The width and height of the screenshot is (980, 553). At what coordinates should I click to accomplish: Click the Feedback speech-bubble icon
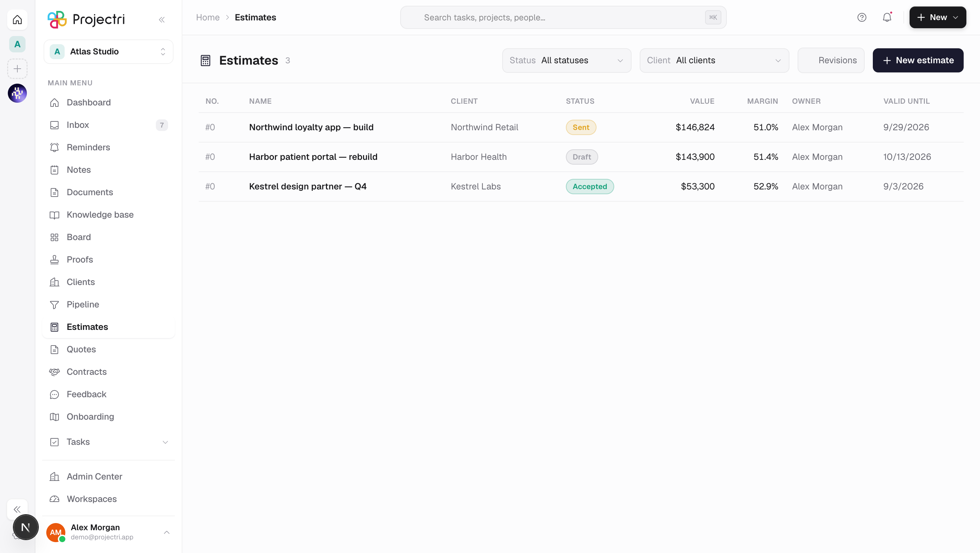pyautogui.click(x=54, y=395)
